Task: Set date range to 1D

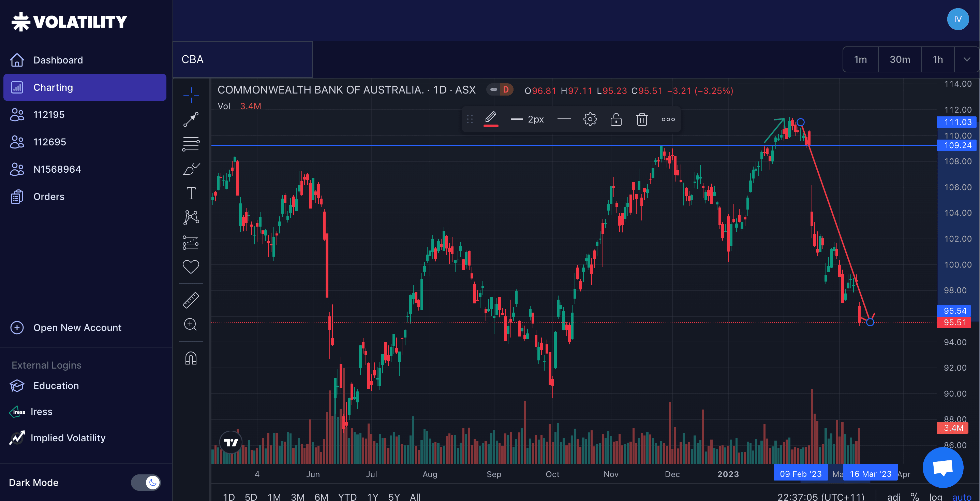Action: (229, 497)
